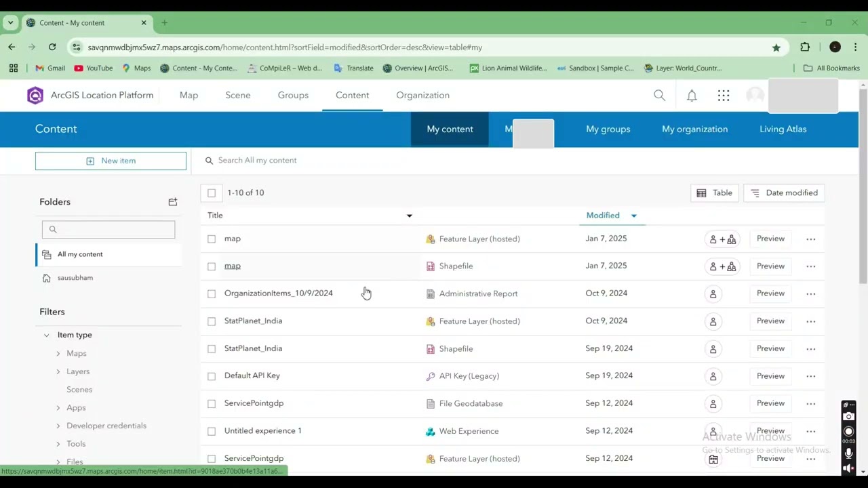Open the Date modified sort dropdown
The height and width of the screenshot is (488, 868).
pyautogui.click(x=784, y=193)
